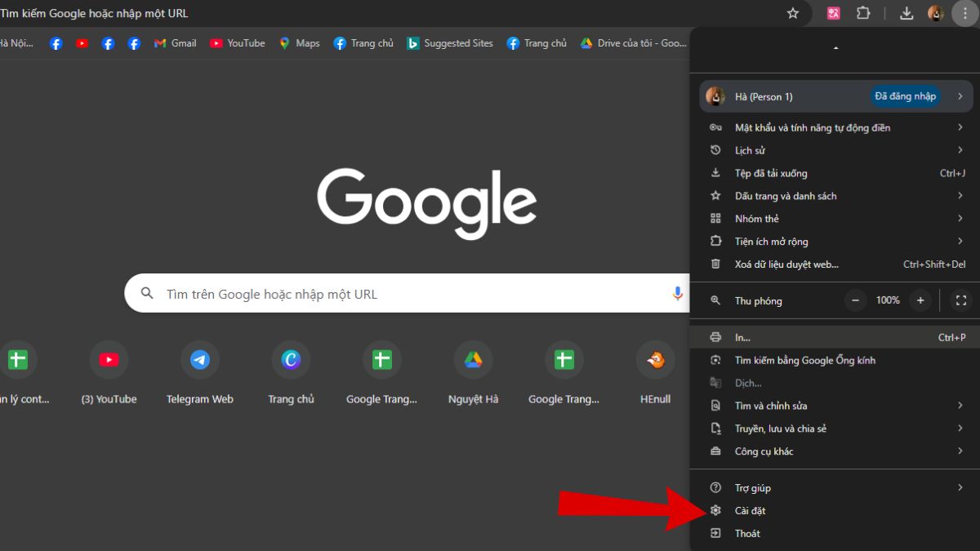
Task: Select Tìm kiếm bằng Google Ống kính
Action: 836,360
